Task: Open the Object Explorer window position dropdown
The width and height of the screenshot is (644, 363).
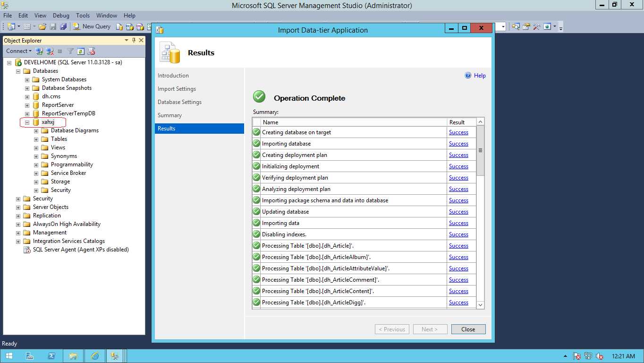Action: 127,40
